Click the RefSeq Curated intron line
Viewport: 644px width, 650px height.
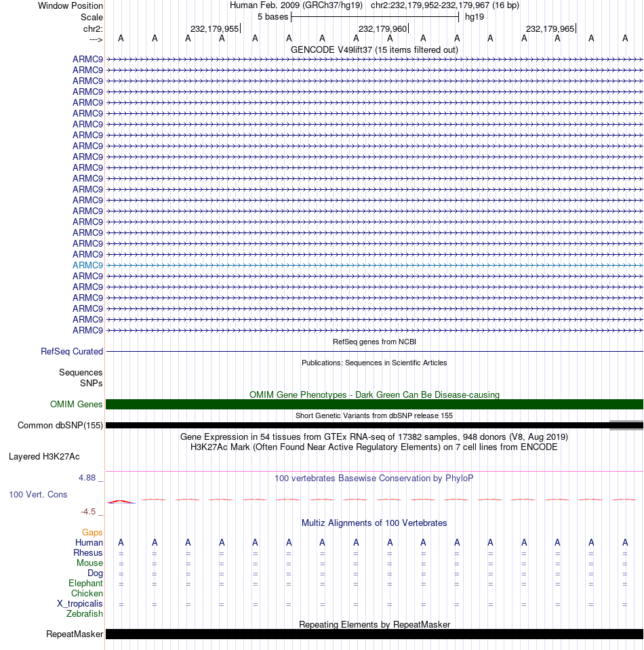pos(374,352)
